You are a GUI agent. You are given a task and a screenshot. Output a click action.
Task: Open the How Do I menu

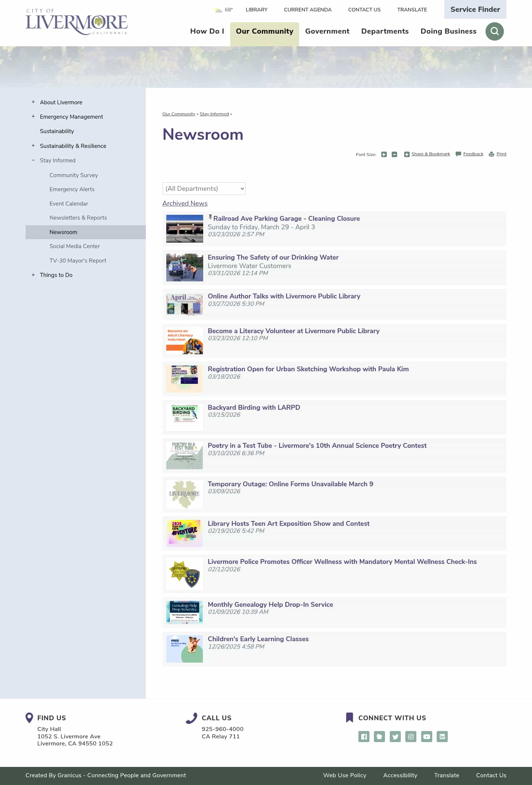pos(207,31)
